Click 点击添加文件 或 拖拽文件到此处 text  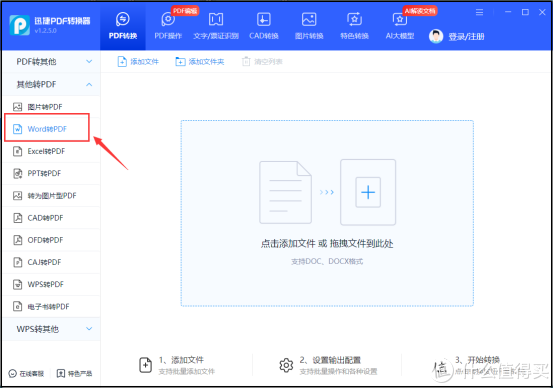click(327, 243)
